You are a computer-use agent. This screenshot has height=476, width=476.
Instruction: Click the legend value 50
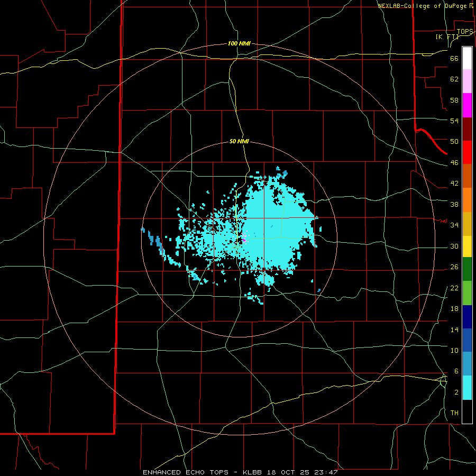click(454, 141)
